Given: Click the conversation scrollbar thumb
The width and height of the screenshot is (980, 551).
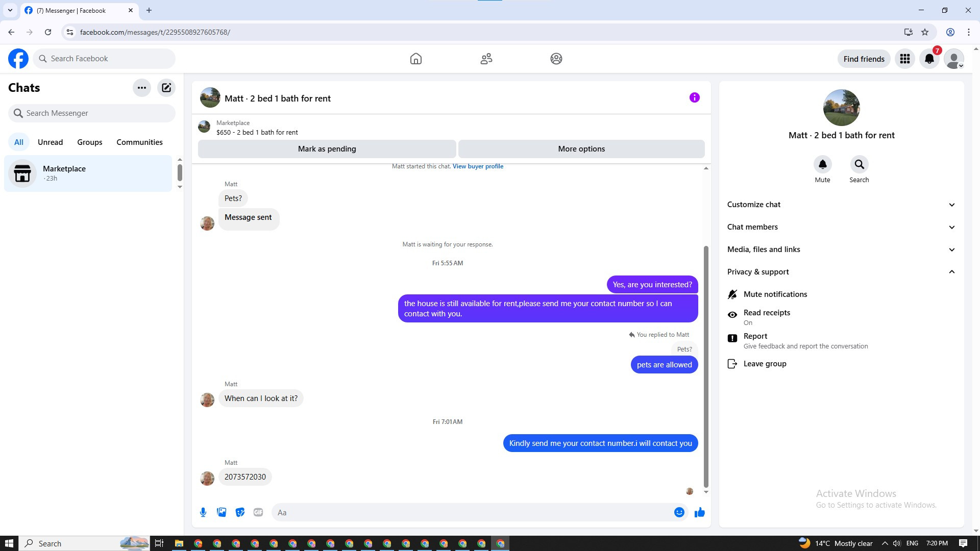Looking at the screenshot, I should 706,366.
